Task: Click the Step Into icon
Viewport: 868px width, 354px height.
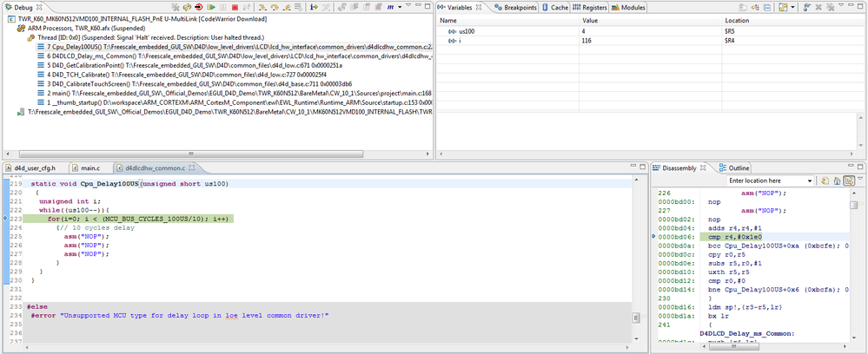Action: click(262, 7)
